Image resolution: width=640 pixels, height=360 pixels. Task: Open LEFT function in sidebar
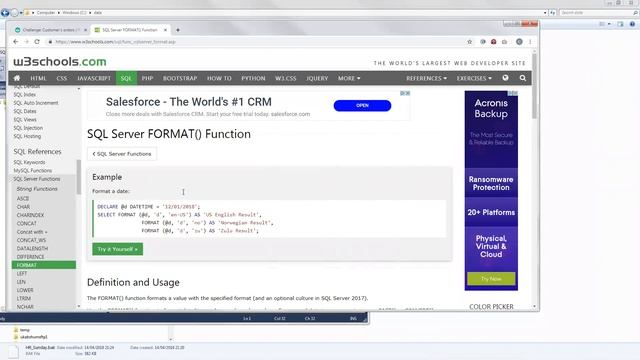click(x=22, y=273)
